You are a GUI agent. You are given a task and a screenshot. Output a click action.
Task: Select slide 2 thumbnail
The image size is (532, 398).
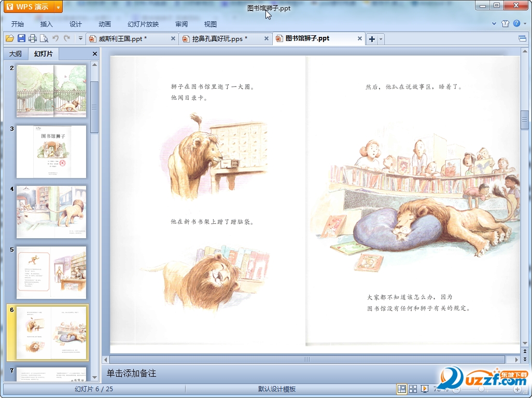tap(51, 91)
